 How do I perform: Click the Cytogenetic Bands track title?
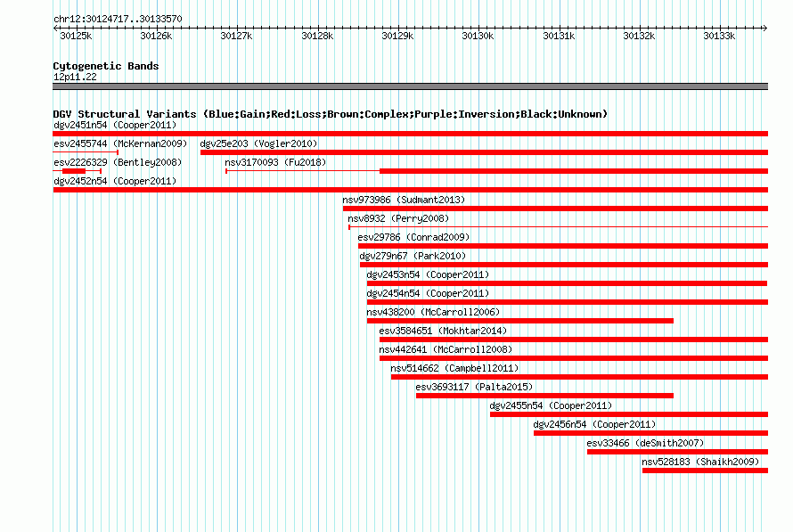(106, 66)
